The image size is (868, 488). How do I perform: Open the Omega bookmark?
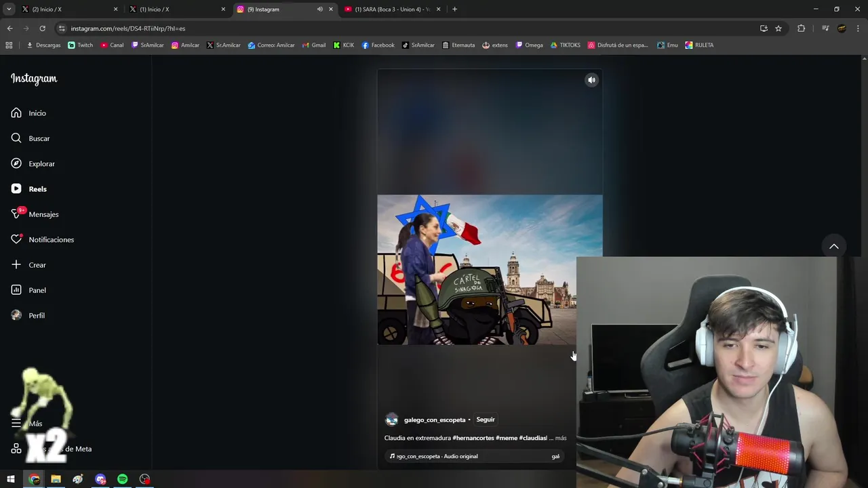(529, 45)
